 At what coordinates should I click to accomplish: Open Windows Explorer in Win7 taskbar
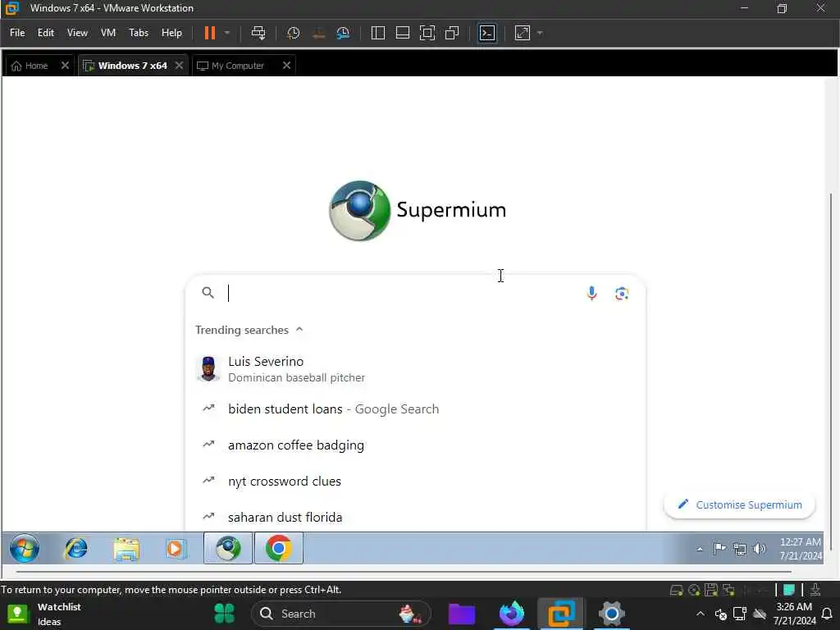(x=126, y=549)
